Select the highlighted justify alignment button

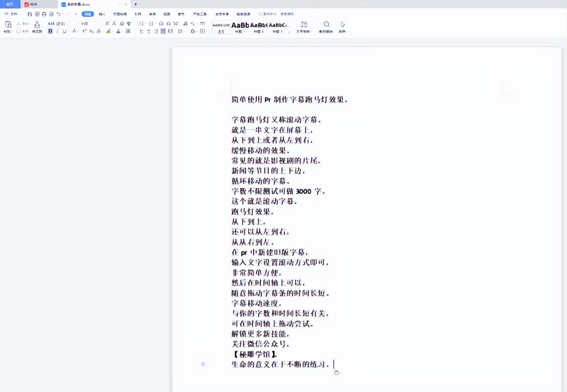[x=163, y=31]
